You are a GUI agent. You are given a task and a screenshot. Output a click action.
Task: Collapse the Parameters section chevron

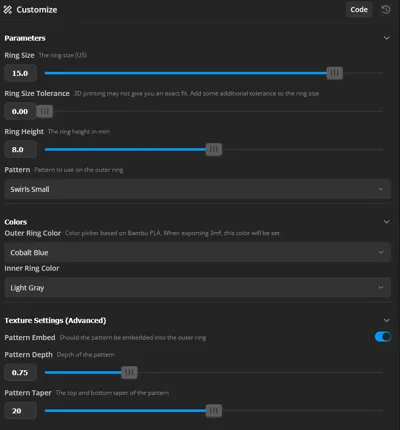(386, 38)
